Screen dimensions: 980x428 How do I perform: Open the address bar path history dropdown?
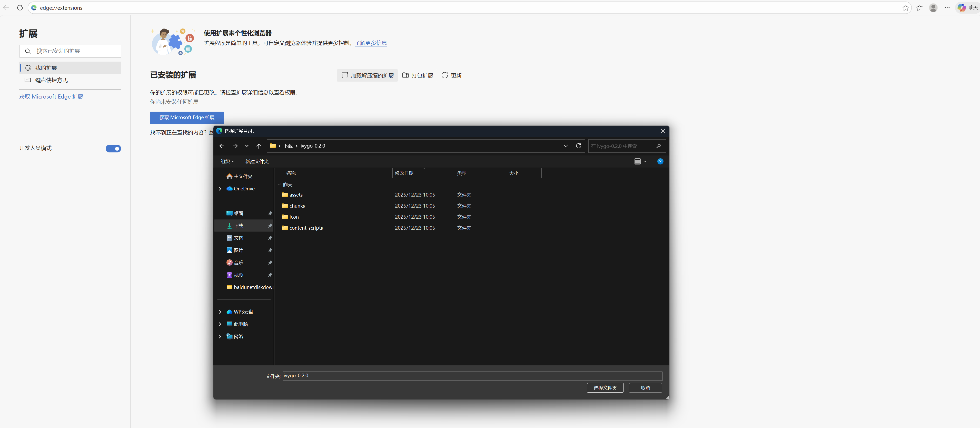pyautogui.click(x=565, y=146)
